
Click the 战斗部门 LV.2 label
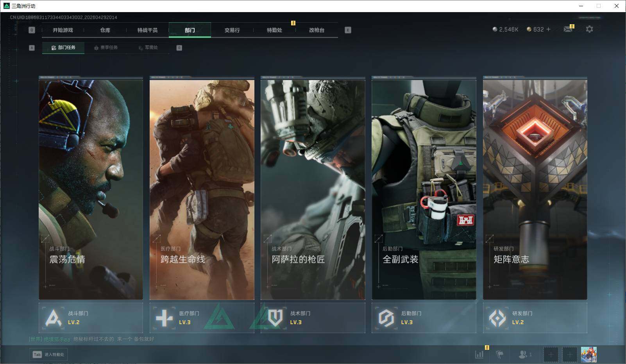coord(78,318)
